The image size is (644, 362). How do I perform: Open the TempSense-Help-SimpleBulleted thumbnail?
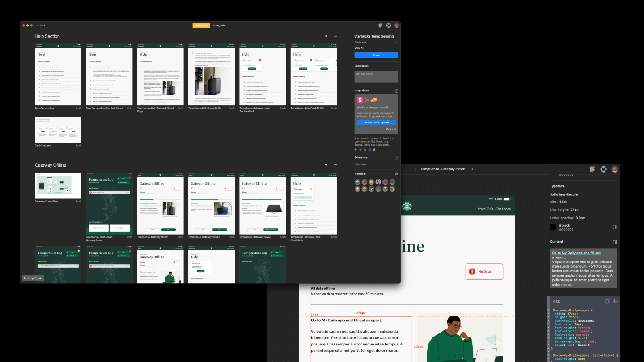click(x=109, y=75)
